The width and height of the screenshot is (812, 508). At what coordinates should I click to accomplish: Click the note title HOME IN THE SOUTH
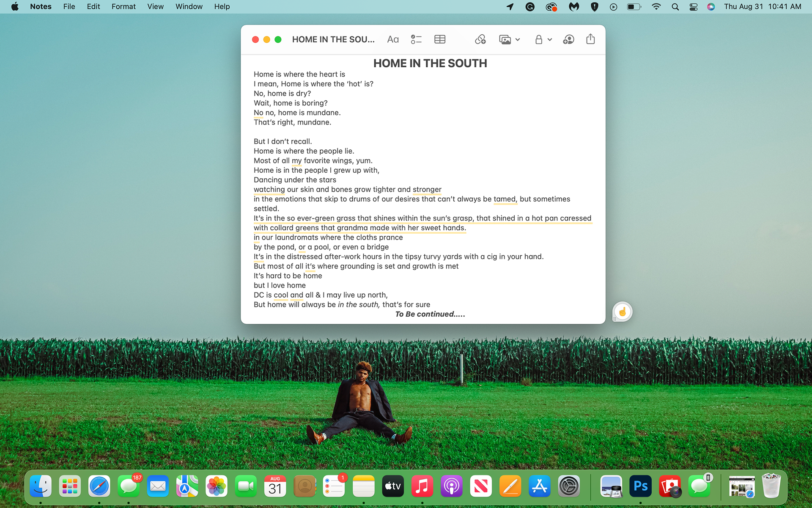430,63
